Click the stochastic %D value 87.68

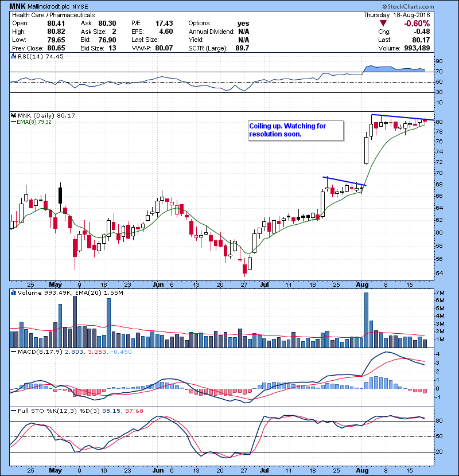coord(134,411)
